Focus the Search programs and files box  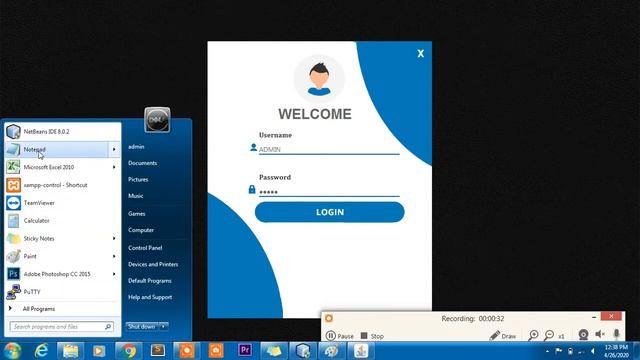pyautogui.click(x=57, y=327)
